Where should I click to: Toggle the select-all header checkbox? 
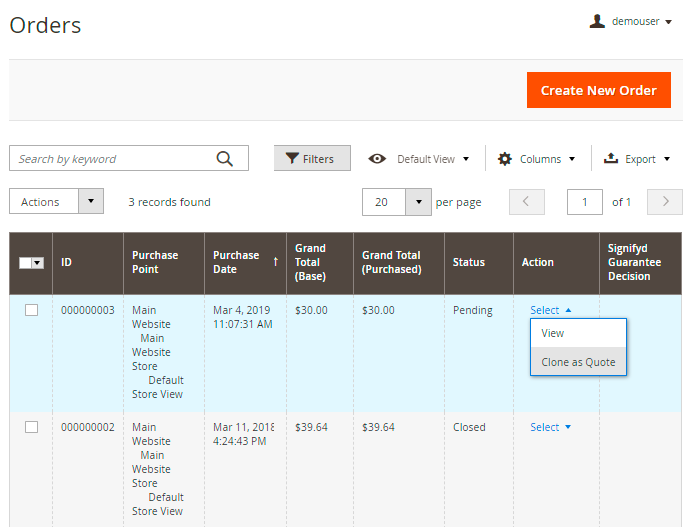coord(26,263)
